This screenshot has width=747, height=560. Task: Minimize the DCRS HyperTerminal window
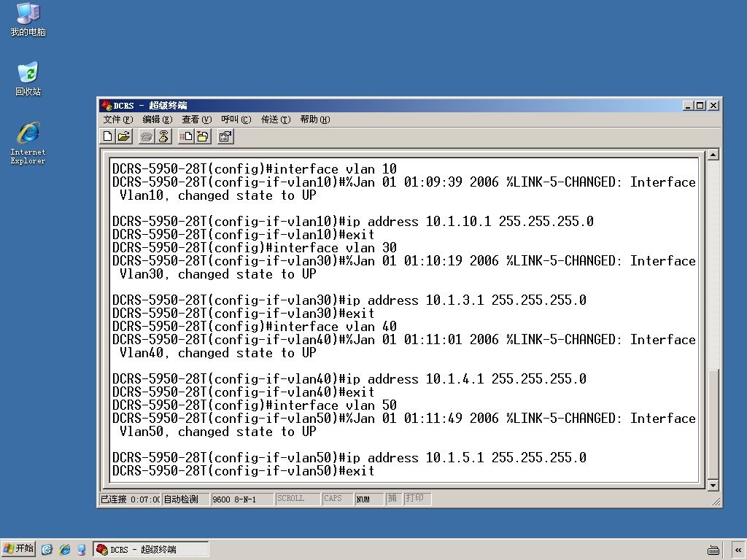688,105
